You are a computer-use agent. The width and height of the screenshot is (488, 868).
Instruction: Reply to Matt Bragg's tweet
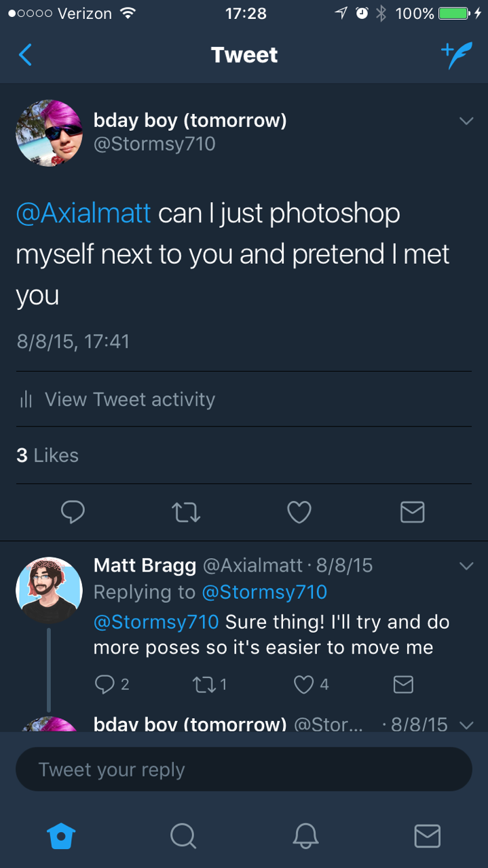coord(106,685)
